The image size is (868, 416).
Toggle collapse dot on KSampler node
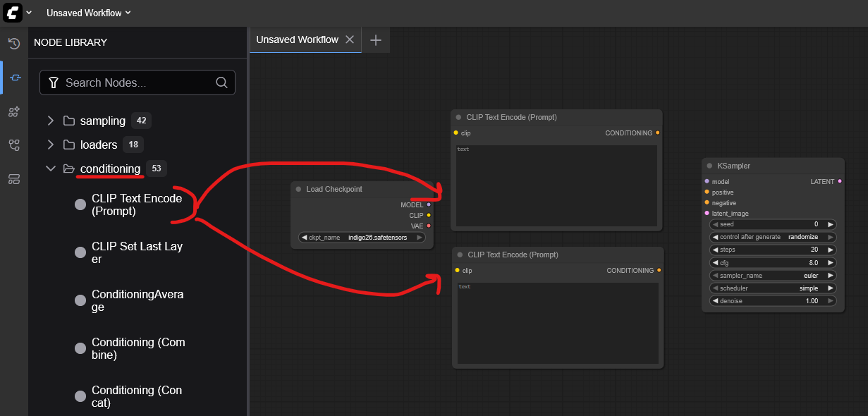click(709, 166)
